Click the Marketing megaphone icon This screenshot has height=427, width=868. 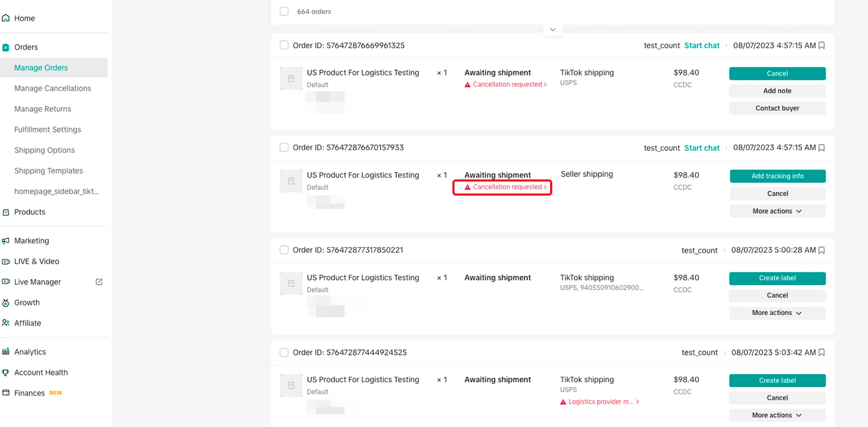[6, 241]
